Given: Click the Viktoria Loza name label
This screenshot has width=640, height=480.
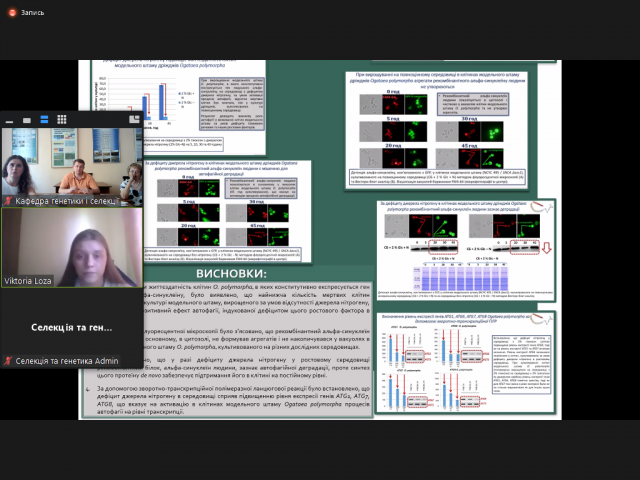Looking at the screenshot, I should pyautogui.click(x=28, y=281).
